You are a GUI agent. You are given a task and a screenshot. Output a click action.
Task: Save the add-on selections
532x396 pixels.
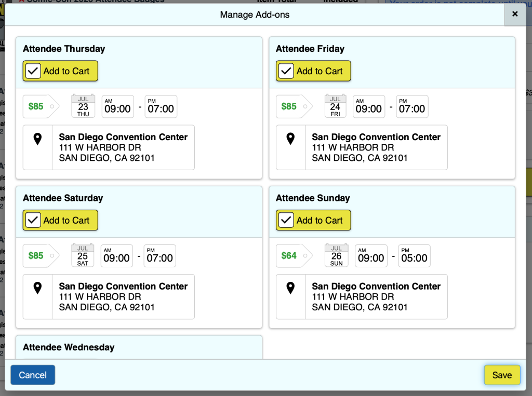[x=502, y=375]
